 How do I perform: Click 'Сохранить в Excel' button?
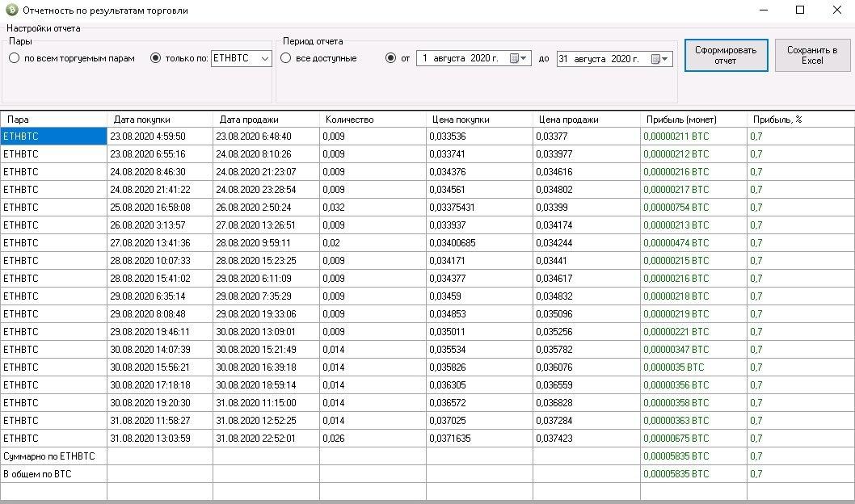tap(812, 55)
